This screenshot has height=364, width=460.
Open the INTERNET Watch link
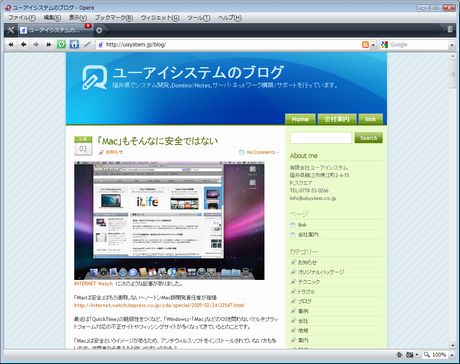[93, 284]
